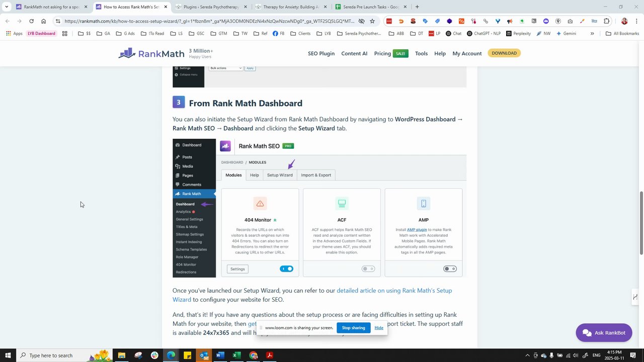Click the taskbar search box

click(64, 355)
